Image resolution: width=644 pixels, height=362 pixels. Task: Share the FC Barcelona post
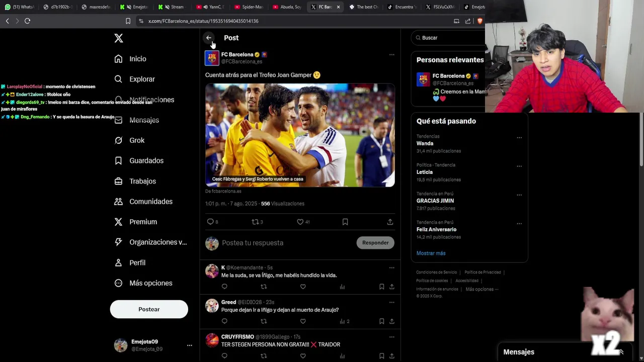point(390,222)
